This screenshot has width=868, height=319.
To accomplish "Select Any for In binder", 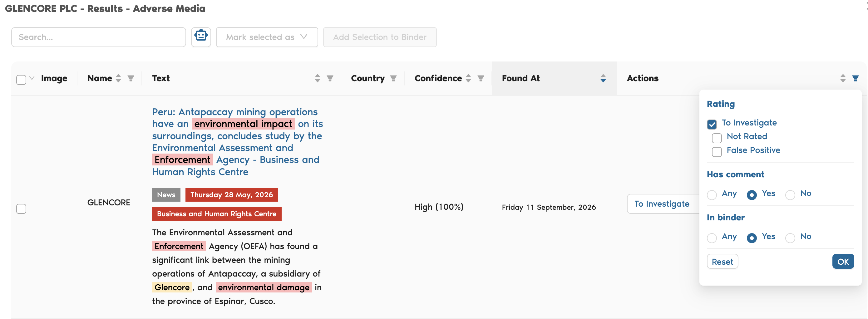I will pyautogui.click(x=712, y=238).
